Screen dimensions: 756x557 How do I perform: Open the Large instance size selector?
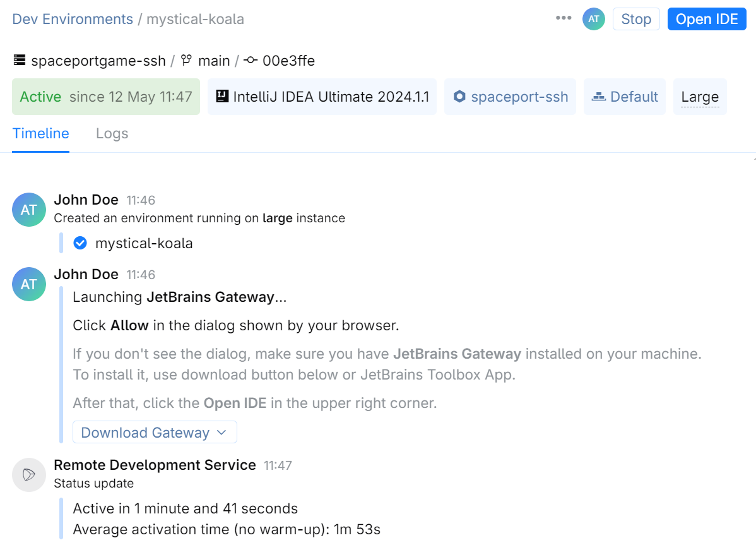pos(699,96)
